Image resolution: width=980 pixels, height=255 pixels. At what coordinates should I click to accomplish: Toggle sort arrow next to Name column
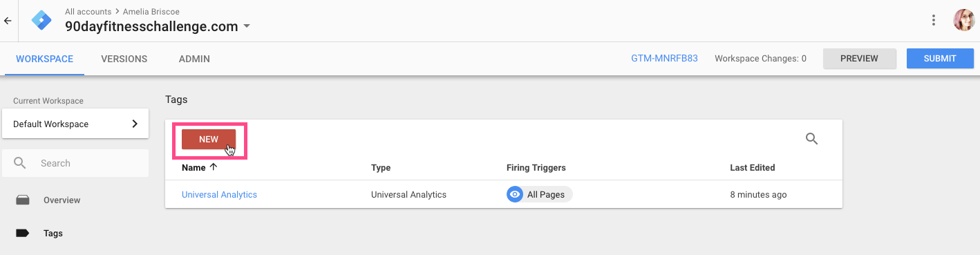[x=214, y=167]
